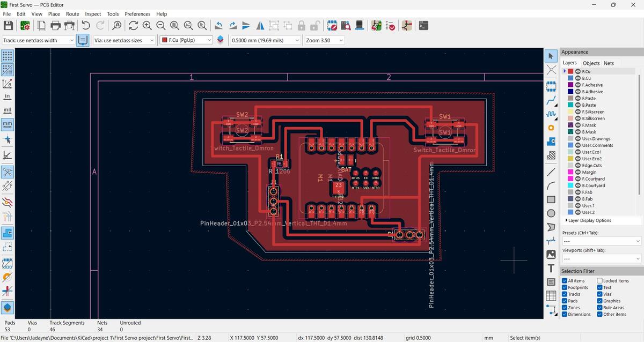The width and height of the screenshot is (644, 342).
Task: Open the Route menu
Action: pos(72,14)
